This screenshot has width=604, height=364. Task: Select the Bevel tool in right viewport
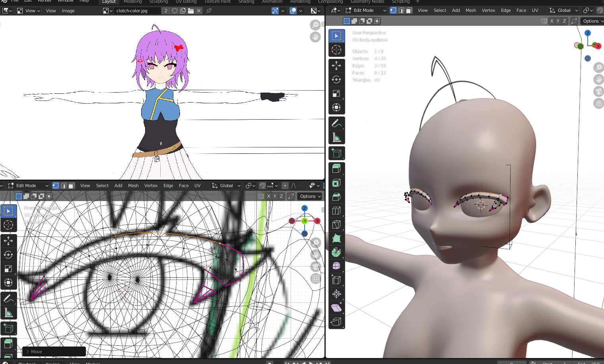pyautogui.click(x=336, y=197)
